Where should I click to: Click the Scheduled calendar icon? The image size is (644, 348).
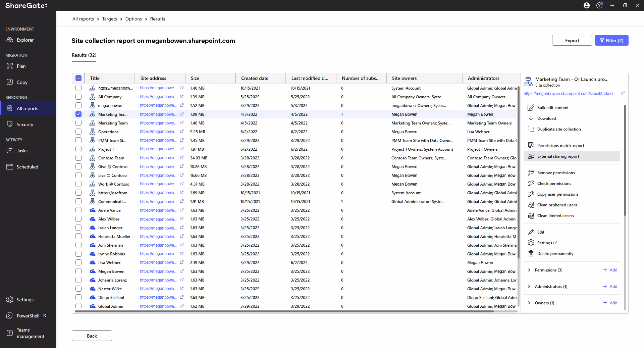(10, 167)
